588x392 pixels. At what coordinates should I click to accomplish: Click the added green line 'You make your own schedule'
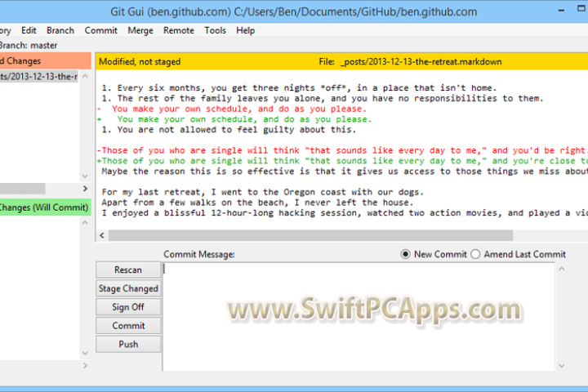(234, 119)
